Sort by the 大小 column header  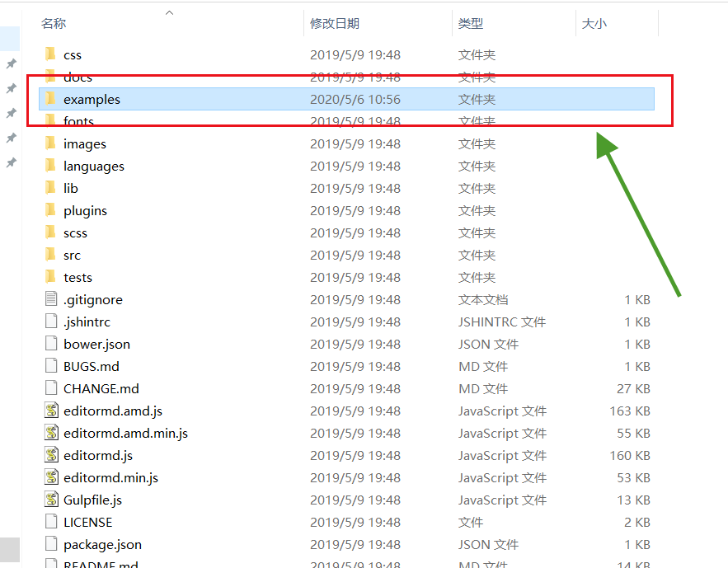pyautogui.click(x=594, y=23)
